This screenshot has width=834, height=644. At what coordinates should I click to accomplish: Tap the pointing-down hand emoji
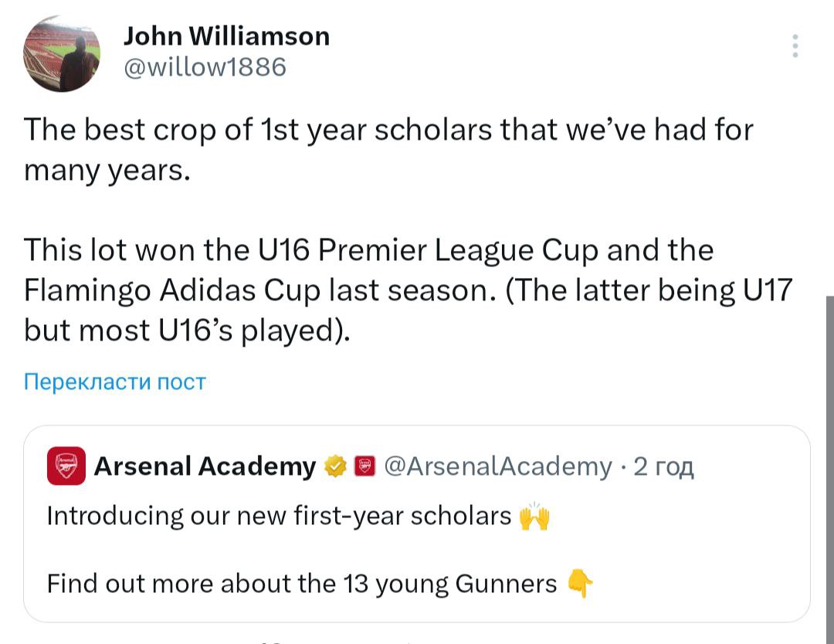pos(580,584)
